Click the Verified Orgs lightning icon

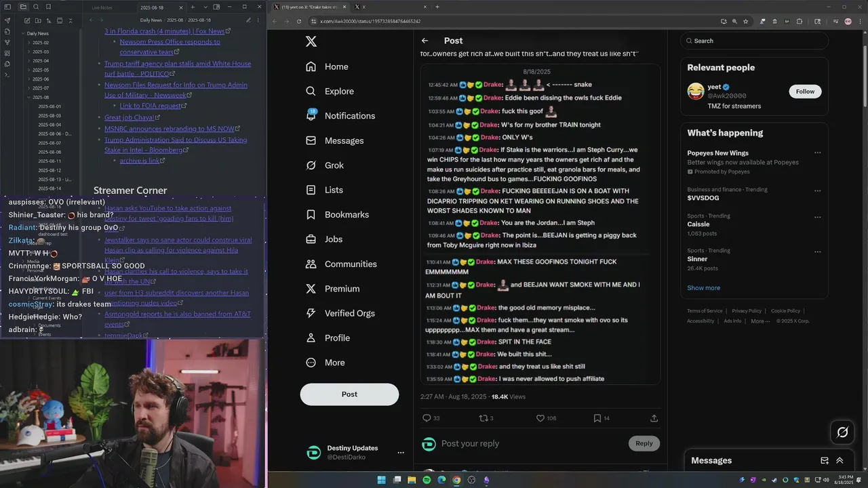point(311,313)
